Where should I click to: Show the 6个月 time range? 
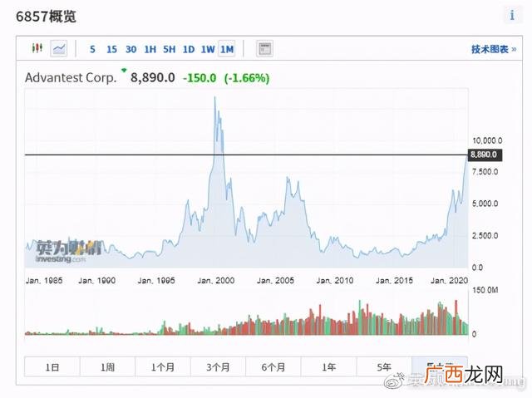[x=273, y=366]
